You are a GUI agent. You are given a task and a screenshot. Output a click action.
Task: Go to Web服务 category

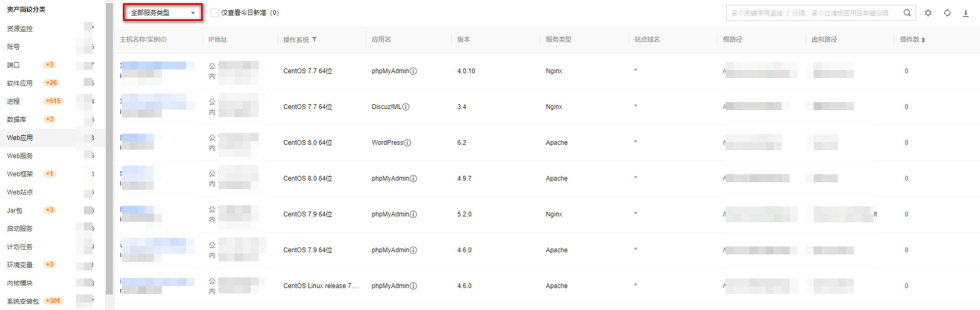pos(20,156)
